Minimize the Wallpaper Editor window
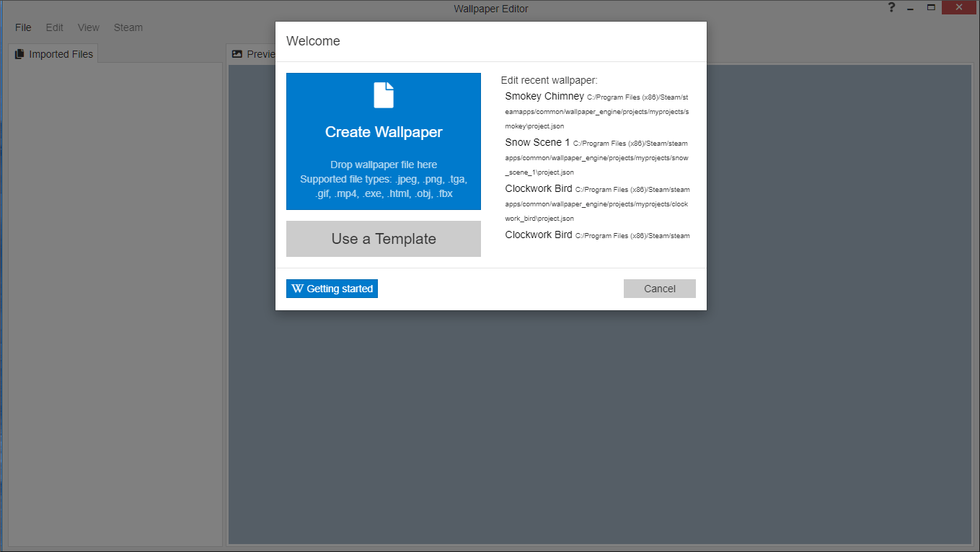Image resolution: width=980 pixels, height=552 pixels. (911, 8)
